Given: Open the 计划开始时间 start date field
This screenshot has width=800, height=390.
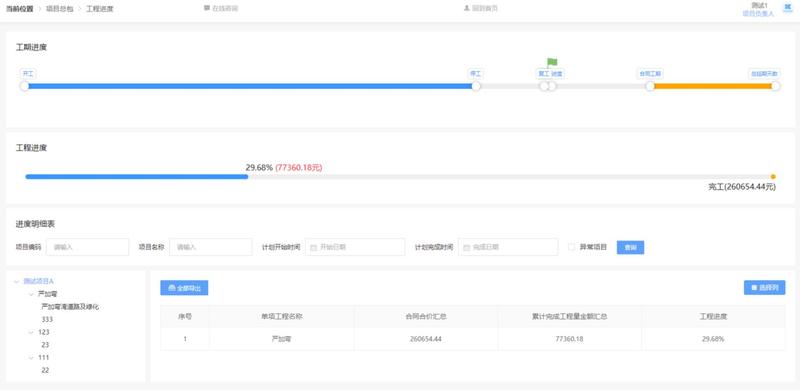Looking at the screenshot, I should (x=355, y=247).
